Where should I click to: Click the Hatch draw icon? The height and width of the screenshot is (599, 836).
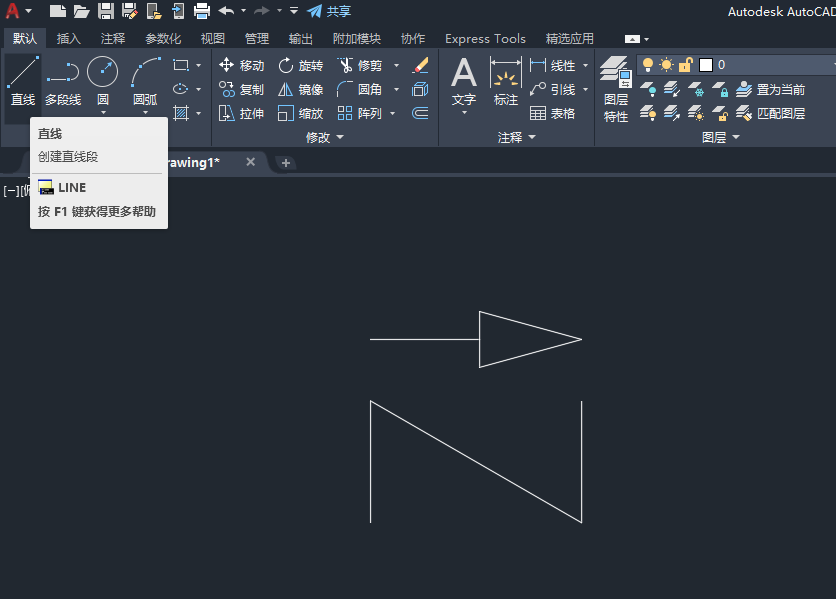point(181,113)
